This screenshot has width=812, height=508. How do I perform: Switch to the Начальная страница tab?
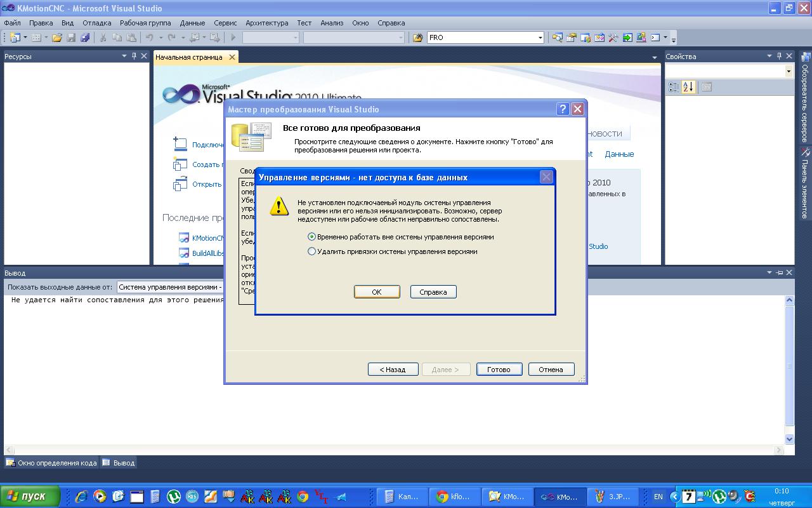tap(189, 57)
